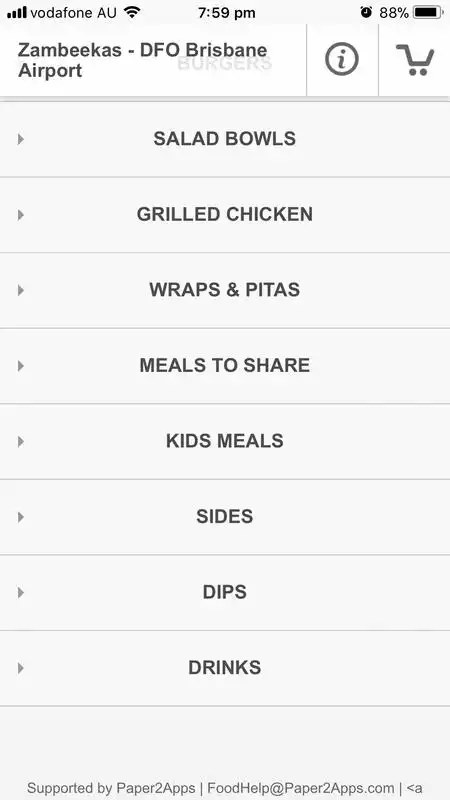Tap the Wi-Fi icon in status bar
This screenshot has height=800, width=450.
coord(133,12)
